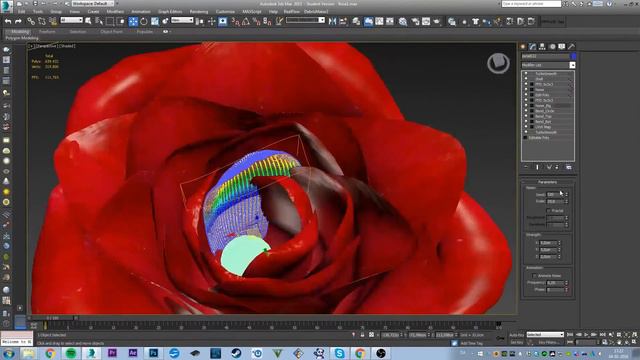
Task: Enable the Animate Noise checkbox
Action: [x=535, y=276]
